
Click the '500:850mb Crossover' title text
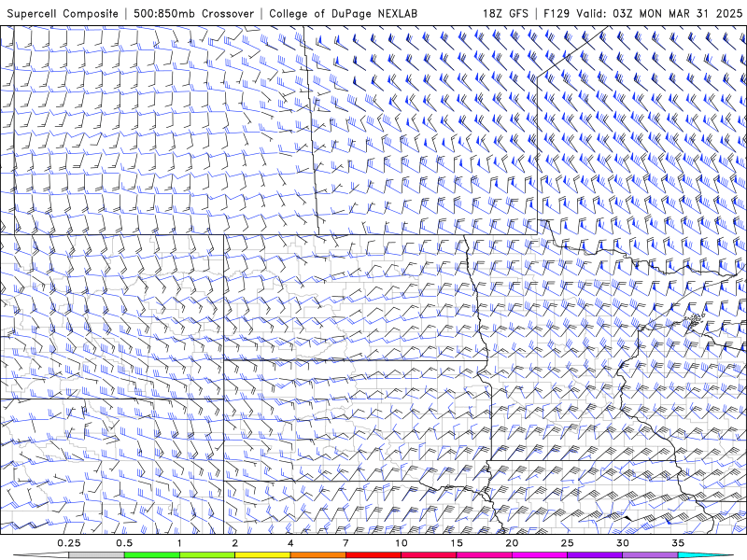193,13
